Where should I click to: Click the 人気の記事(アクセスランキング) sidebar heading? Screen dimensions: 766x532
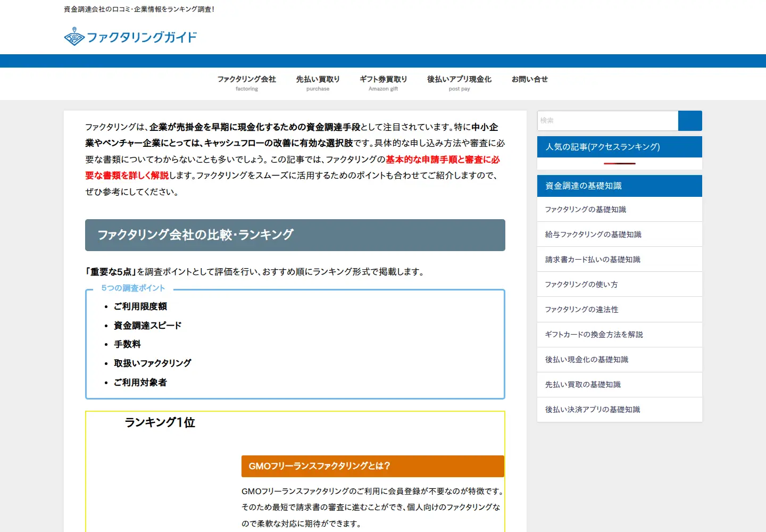click(x=620, y=147)
